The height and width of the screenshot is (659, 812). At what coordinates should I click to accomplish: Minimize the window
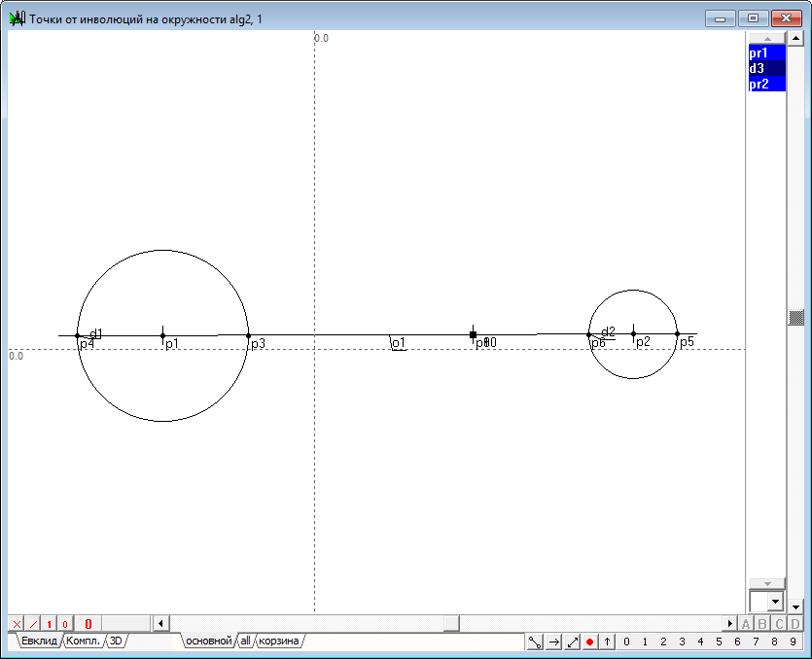pos(720,18)
